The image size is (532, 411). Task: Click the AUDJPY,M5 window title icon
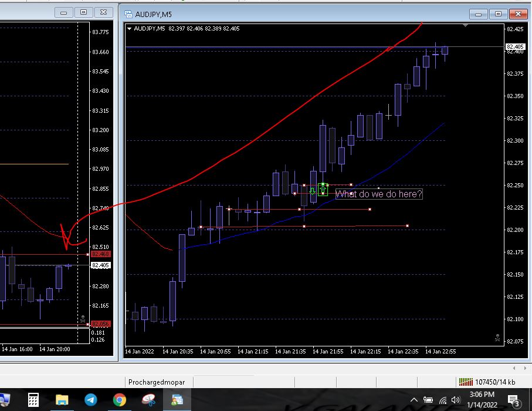coord(128,14)
